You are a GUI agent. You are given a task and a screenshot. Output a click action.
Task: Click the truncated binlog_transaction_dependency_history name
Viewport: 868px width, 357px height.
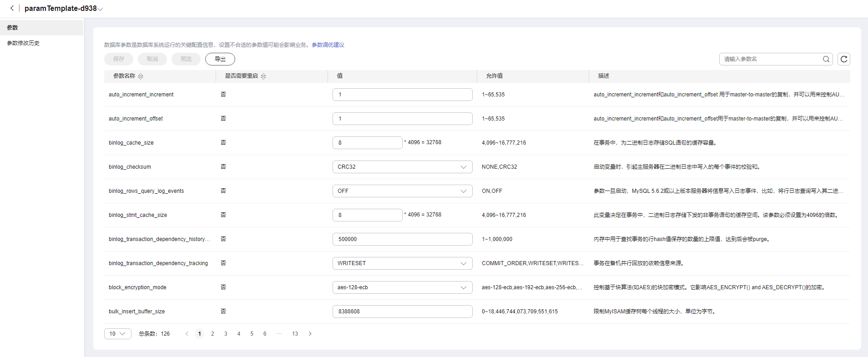click(160, 239)
